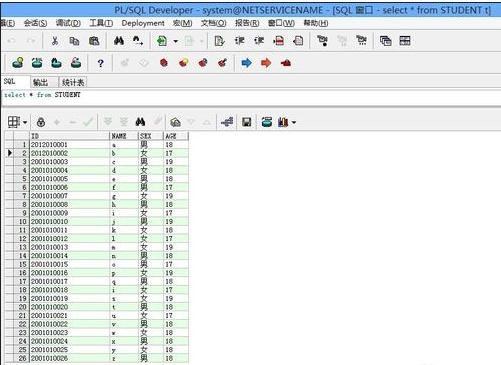Click the Query by example icon

point(175,122)
